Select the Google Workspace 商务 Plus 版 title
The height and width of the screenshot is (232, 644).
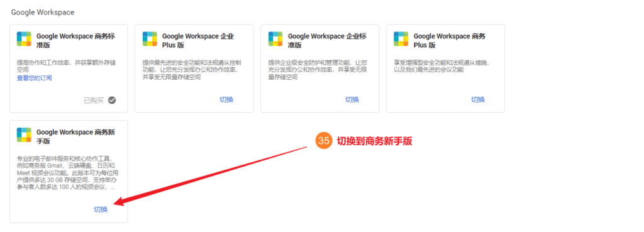pos(450,40)
